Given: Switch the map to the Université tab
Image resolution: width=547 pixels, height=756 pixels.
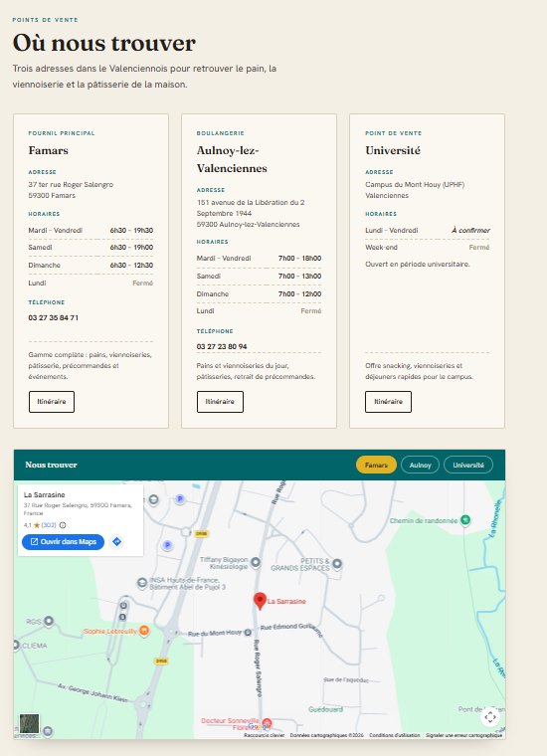Looking at the screenshot, I should (468, 465).
